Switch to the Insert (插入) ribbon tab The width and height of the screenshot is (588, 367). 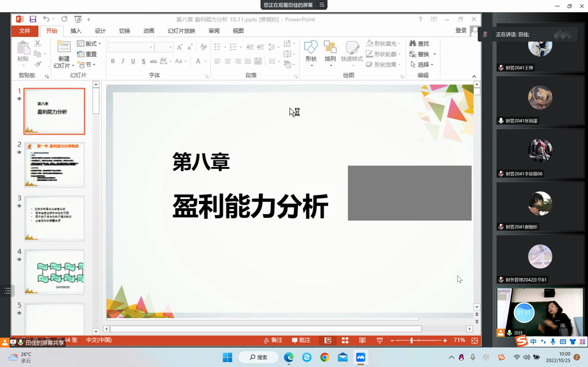[x=76, y=31]
